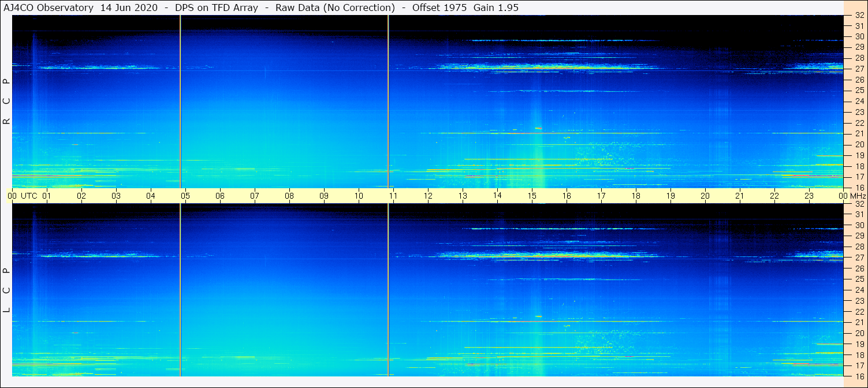Screen dimensions: 868x388
Task: Select the 15 hour label on the time axis
Action: (532, 196)
